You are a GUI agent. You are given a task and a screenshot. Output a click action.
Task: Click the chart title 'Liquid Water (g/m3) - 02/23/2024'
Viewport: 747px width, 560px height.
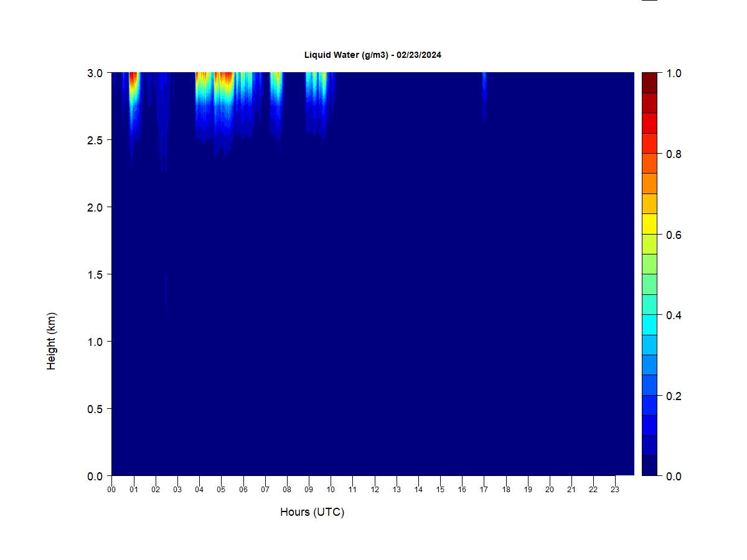tap(372, 55)
